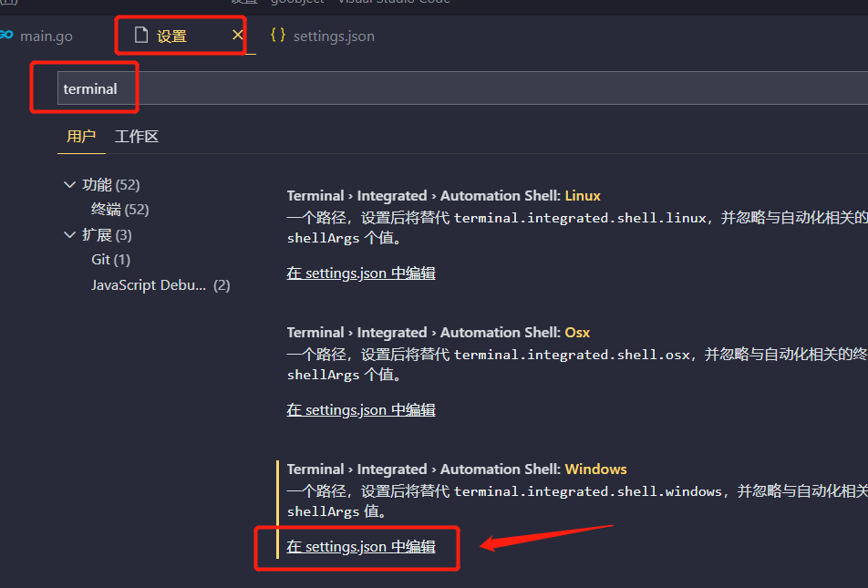The image size is (868, 588).
Task: Close the 设置 tab with the X
Action: [237, 35]
